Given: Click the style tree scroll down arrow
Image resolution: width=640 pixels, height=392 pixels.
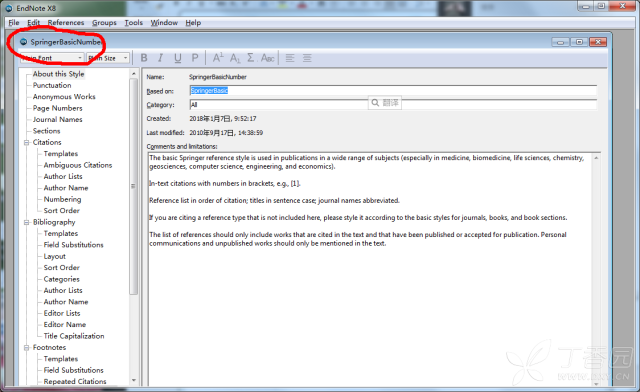Looking at the screenshot, I should click(133, 381).
